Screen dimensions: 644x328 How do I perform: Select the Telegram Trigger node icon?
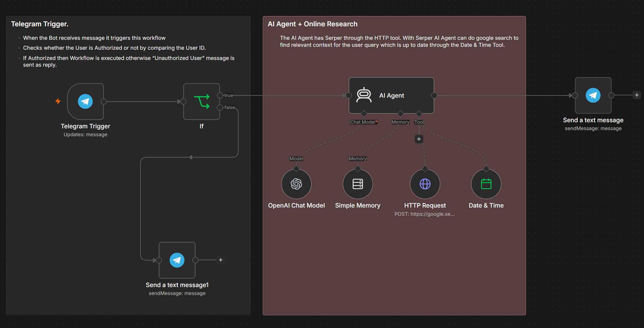click(85, 101)
